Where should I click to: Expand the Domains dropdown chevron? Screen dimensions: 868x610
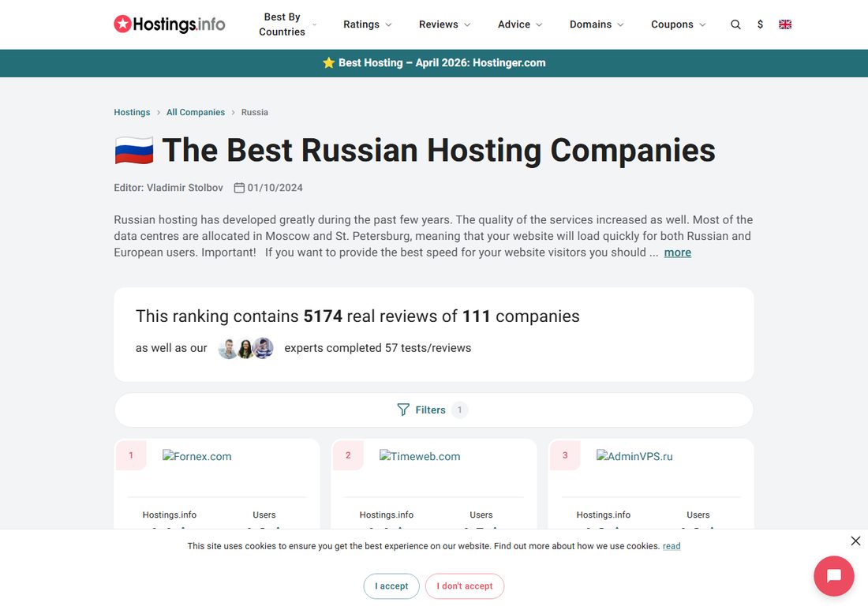[620, 24]
